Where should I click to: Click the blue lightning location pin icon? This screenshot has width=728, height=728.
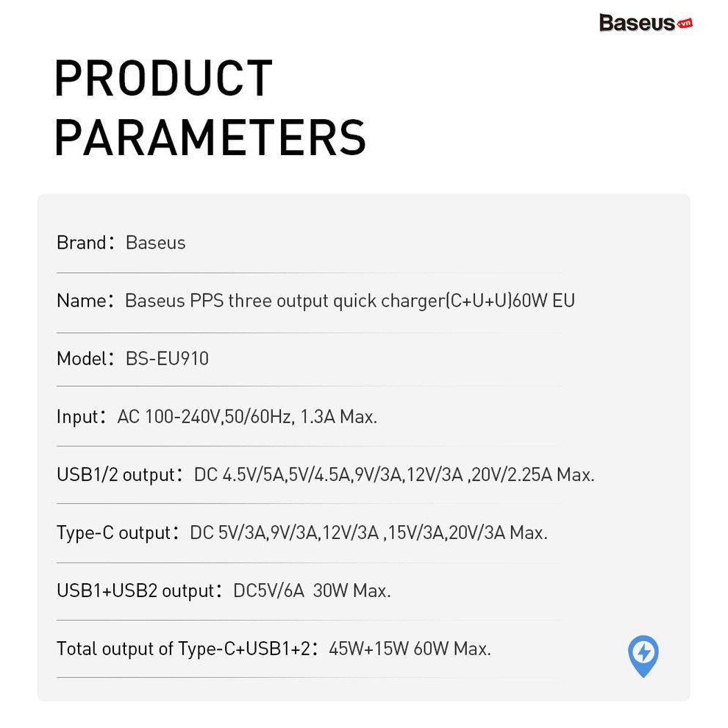pyautogui.click(x=643, y=655)
